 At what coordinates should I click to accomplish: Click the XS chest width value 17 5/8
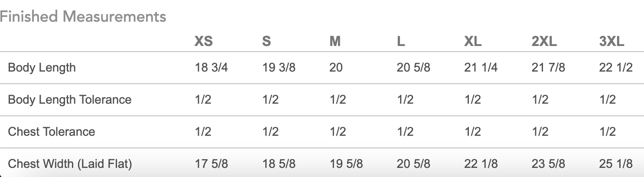tap(211, 164)
